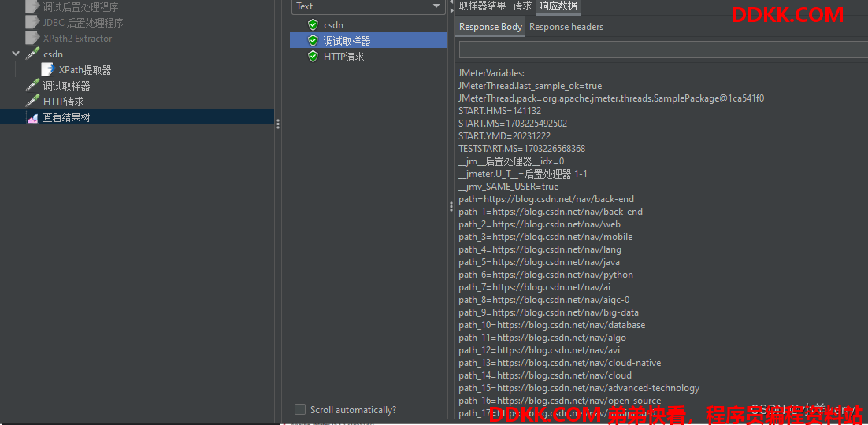Click the path_9 nav/big-data line

(x=548, y=312)
